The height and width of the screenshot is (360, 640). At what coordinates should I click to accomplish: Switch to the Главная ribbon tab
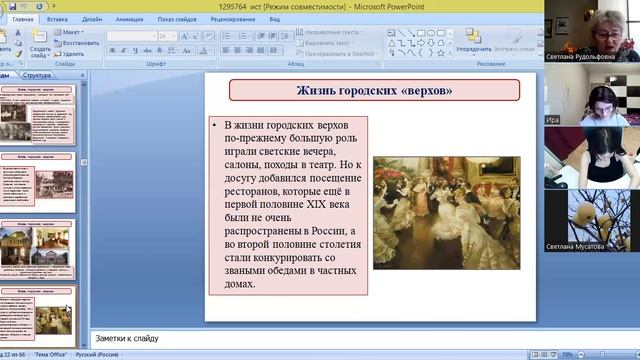click(x=23, y=19)
